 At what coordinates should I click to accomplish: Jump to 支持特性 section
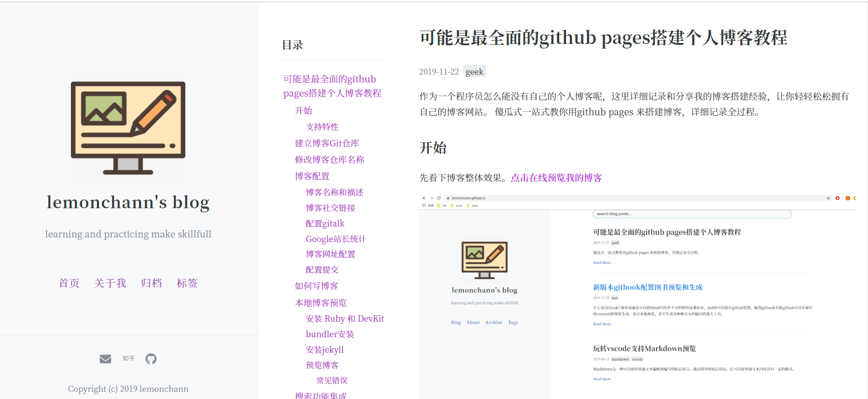[322, 127]
